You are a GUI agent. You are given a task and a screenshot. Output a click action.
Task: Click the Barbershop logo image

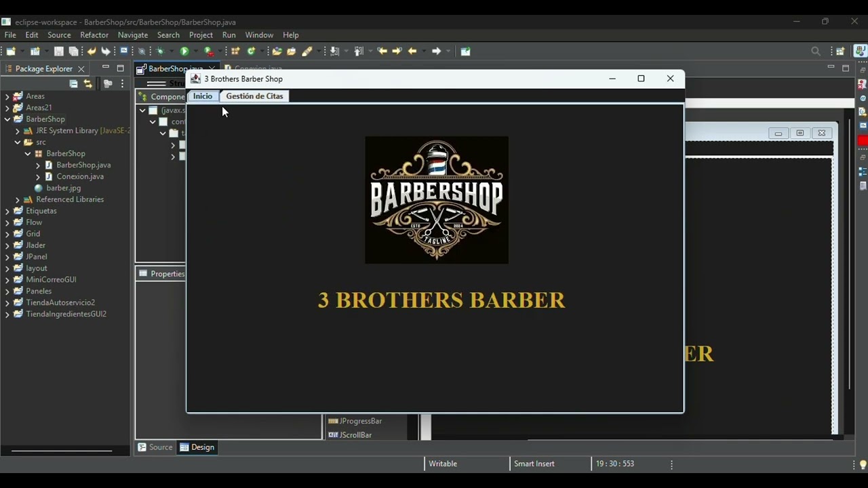pos(437,200)
